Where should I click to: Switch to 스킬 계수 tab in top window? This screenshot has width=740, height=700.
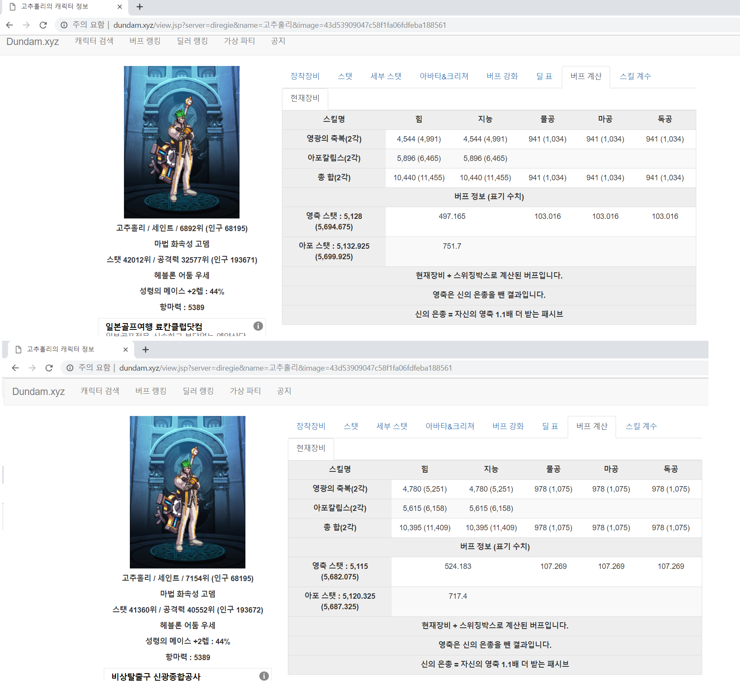635,76
